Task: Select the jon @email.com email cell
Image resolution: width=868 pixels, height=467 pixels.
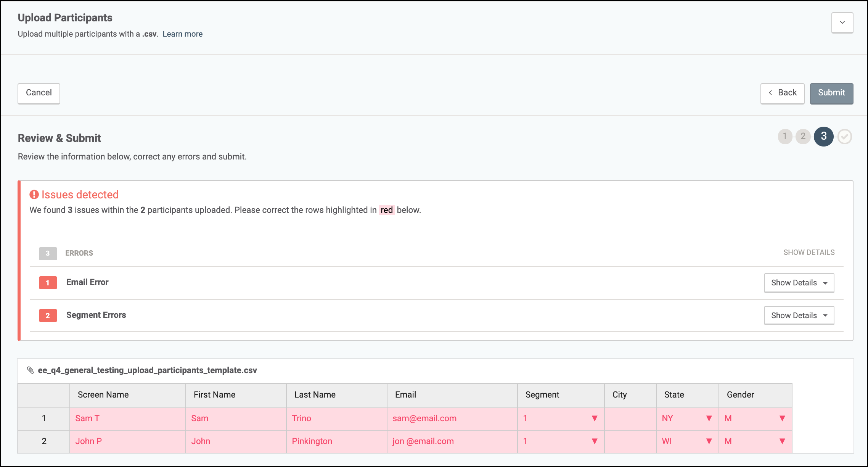Action: click(452, 442)
